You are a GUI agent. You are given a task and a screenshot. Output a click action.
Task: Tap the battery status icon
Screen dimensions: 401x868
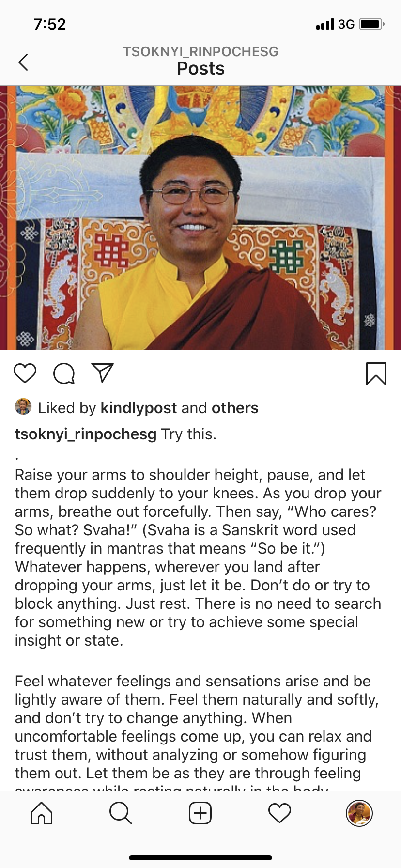click(x=371, y=24)
